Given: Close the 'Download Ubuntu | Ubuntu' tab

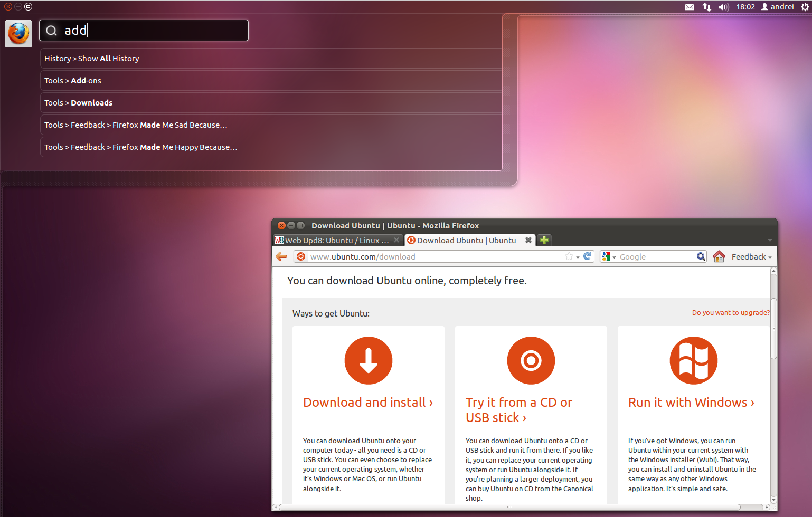Looking at the screenshot, I should [528, 240].
